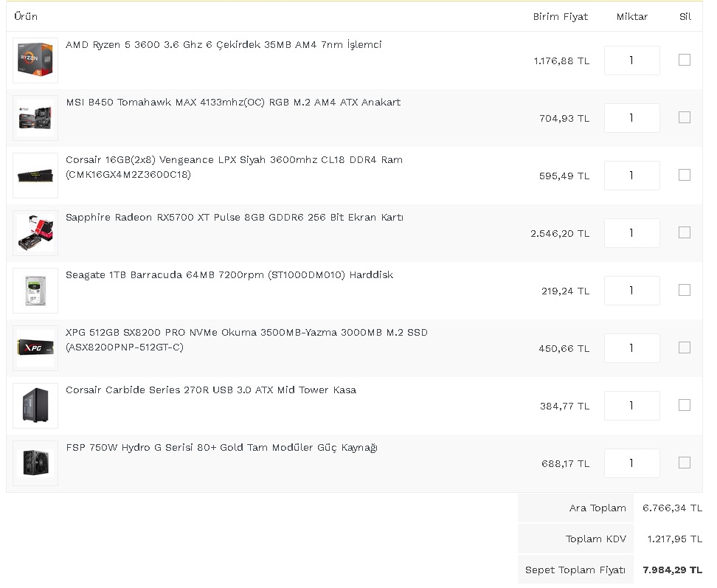
Task: Follow the Corsair Carbide Series 270R title link
Action: pyautogui.click(x=211, y=390)
